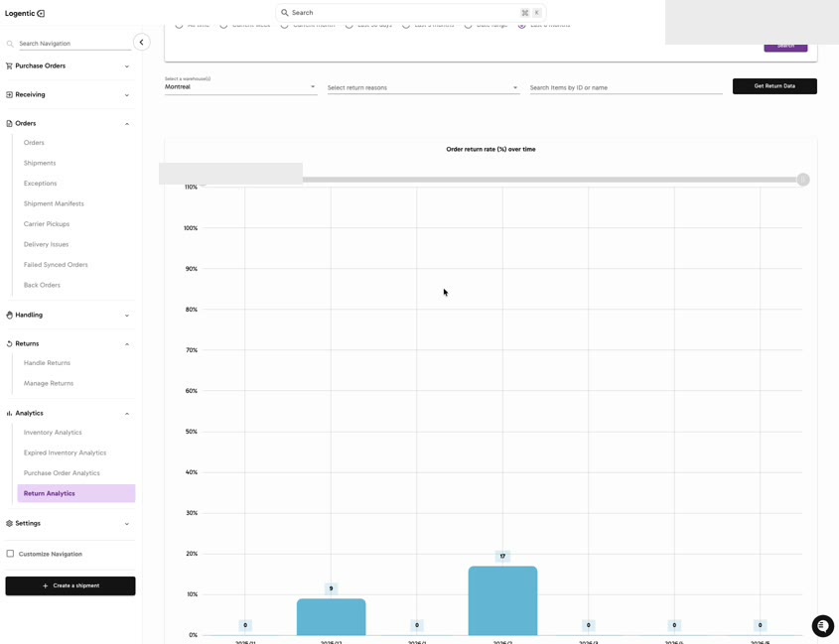Screen dimensions: 839x644
Task: Open Back Orders page
Action: pyautogui.click(x=42, y=285)
